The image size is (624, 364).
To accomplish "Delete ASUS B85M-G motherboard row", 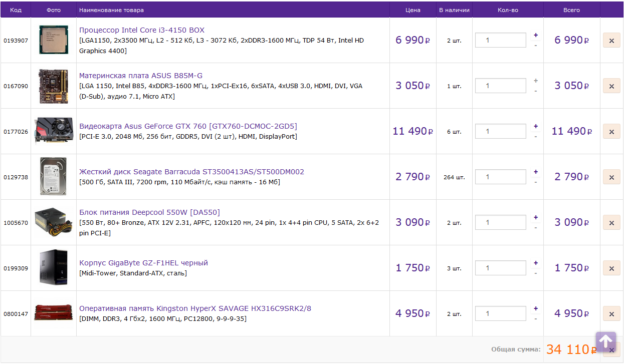I will click(x=611, y=86).
